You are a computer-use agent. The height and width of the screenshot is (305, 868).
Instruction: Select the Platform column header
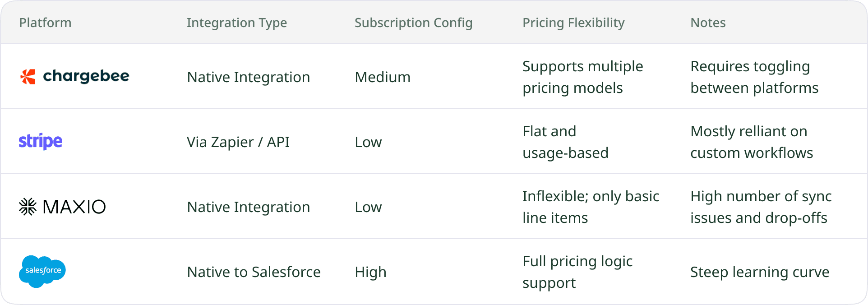point(45,23)
